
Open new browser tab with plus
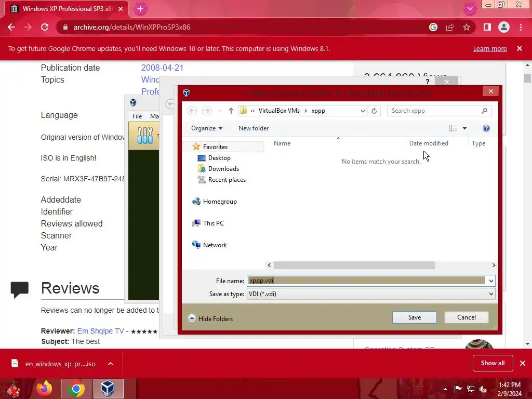(x=140, y=9)
